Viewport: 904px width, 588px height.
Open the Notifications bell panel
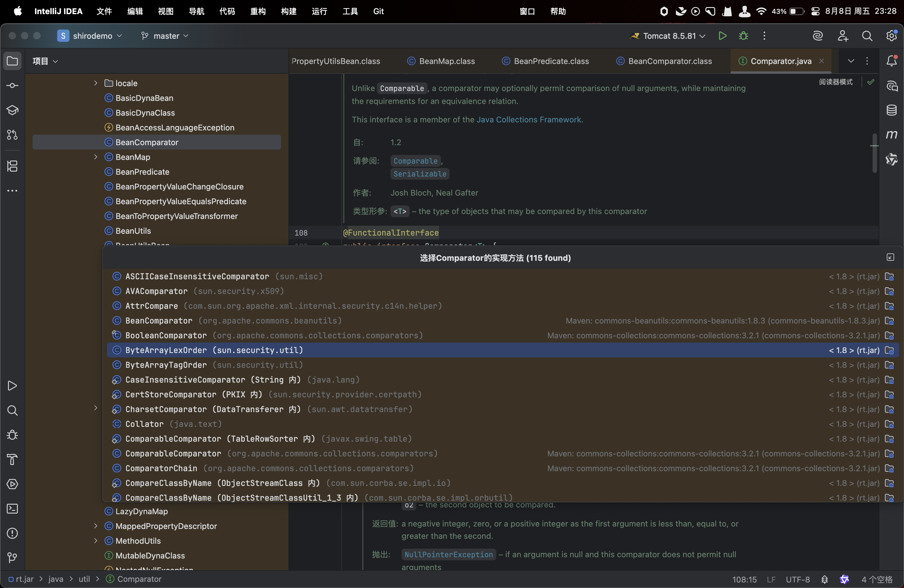click(891, 61)
